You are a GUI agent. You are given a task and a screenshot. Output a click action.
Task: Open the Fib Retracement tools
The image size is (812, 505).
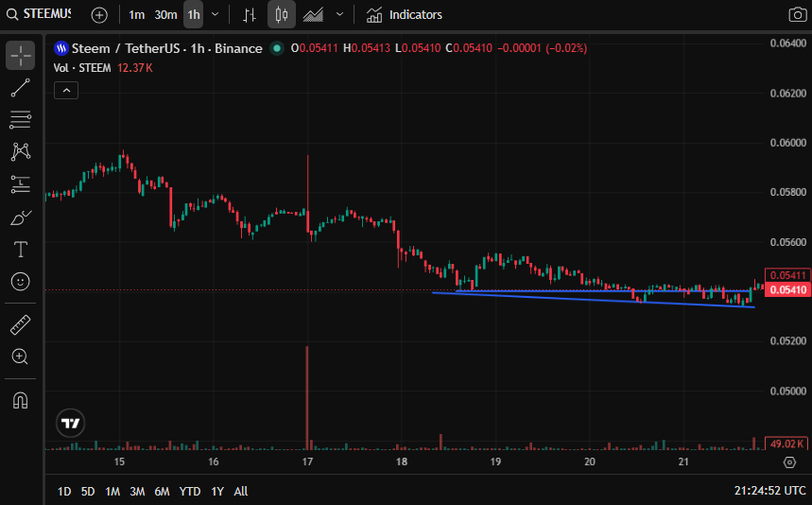20,120
